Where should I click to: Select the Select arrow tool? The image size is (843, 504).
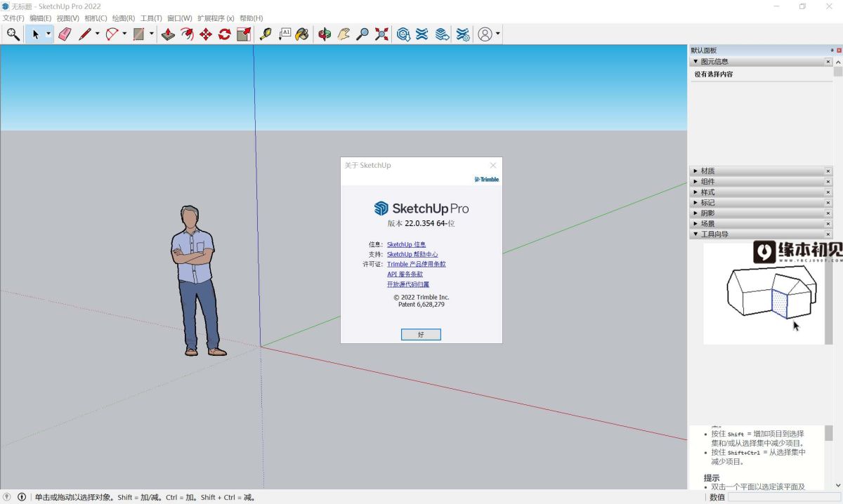35,34
